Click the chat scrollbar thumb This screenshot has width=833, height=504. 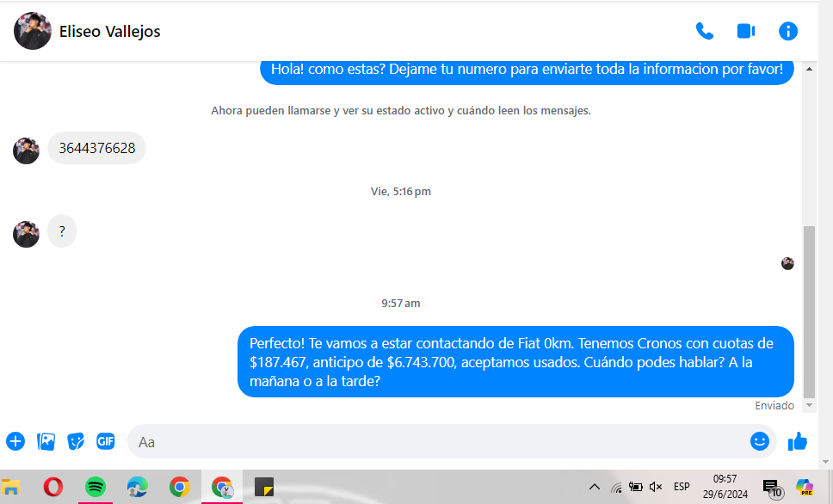pos(809,311)
